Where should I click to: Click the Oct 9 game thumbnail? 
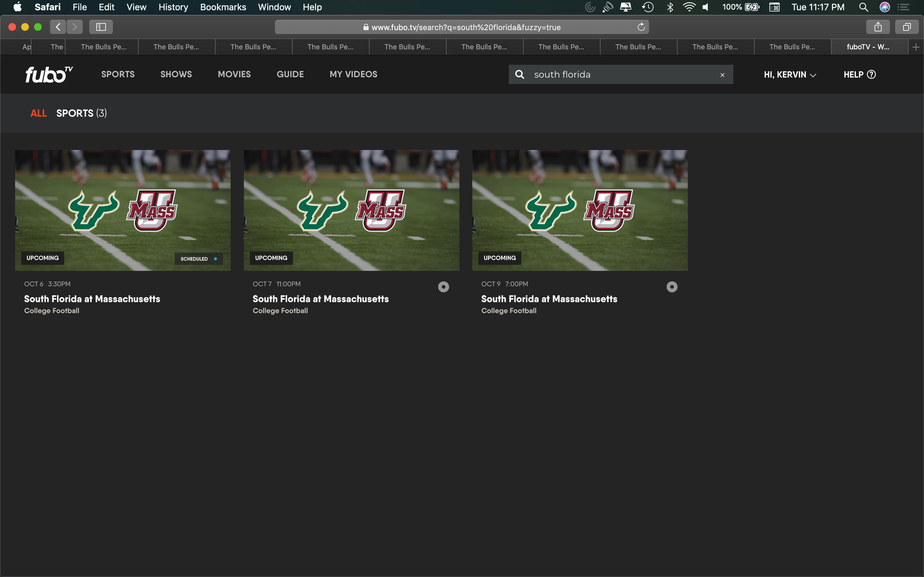(x=580, y=210)
